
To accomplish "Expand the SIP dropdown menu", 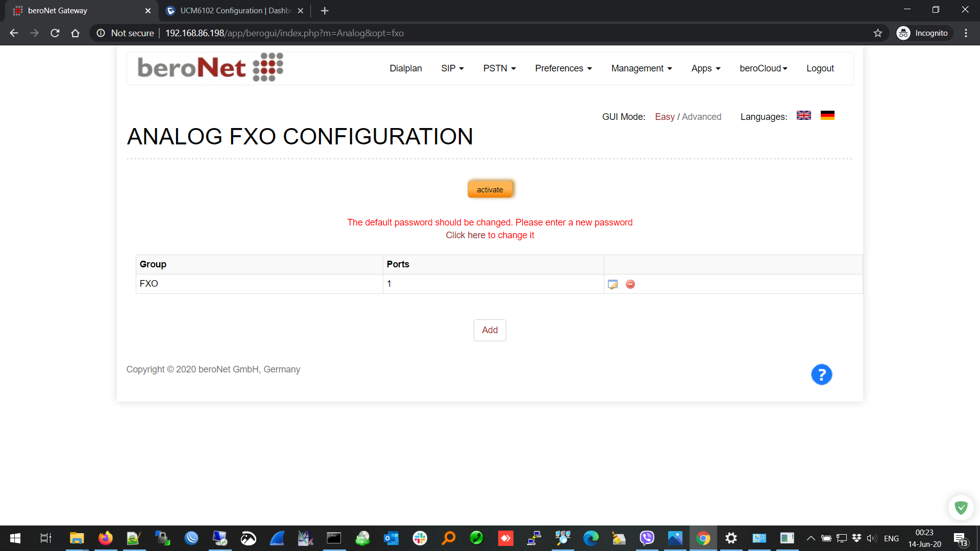I will [x=452, y=68].
